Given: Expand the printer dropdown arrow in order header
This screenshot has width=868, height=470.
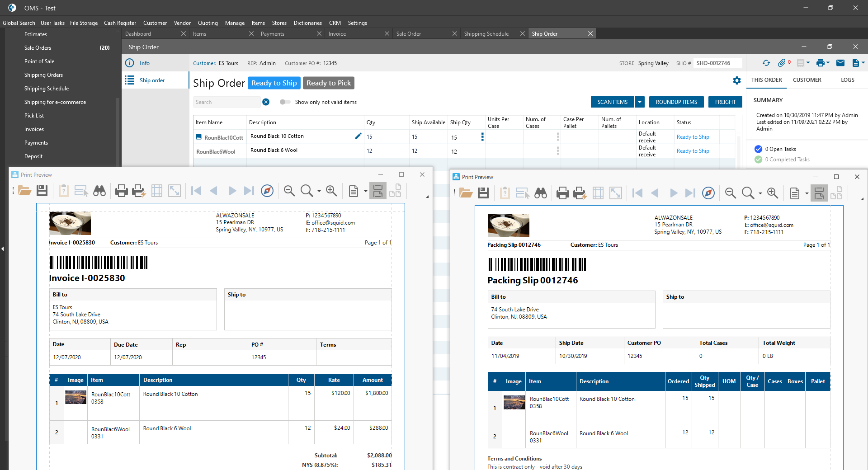Looking at the screenshot, I should point(828,63).
